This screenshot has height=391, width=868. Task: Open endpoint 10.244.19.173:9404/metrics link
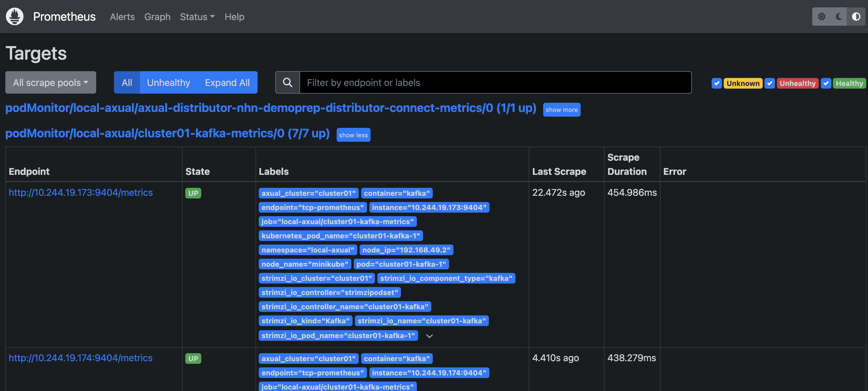(81, 192)
